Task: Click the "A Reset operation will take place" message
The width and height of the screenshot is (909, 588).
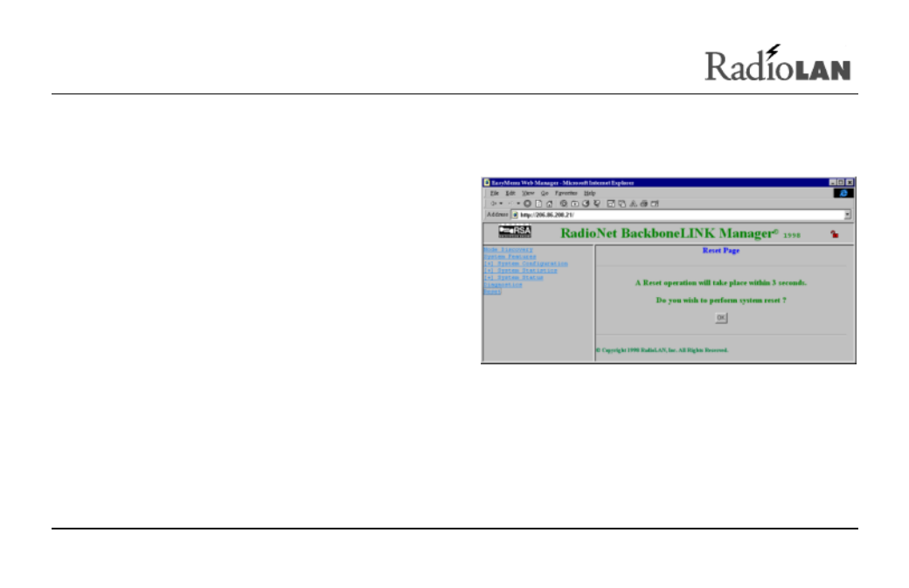Action: click(720, 283)
